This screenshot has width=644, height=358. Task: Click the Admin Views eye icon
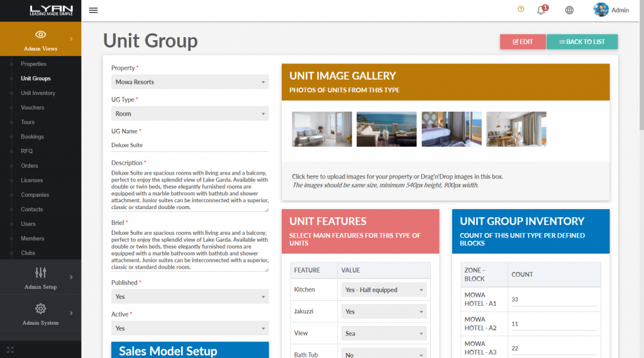(40, 35)
